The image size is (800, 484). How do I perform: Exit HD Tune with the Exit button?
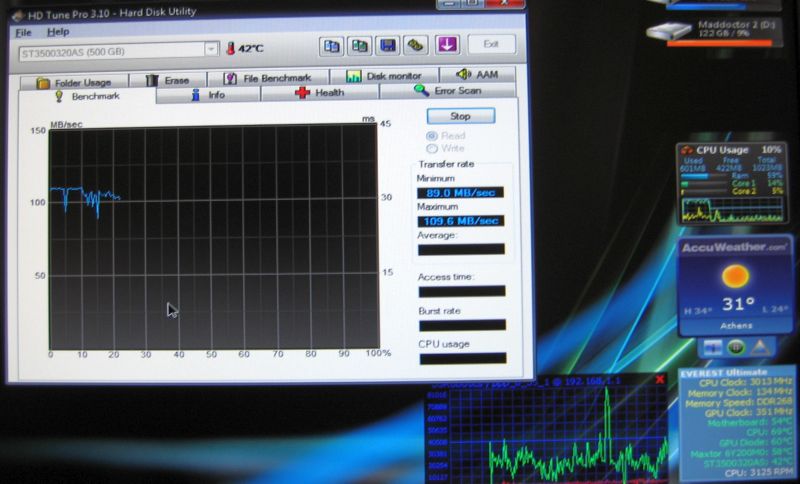[491, 44]
